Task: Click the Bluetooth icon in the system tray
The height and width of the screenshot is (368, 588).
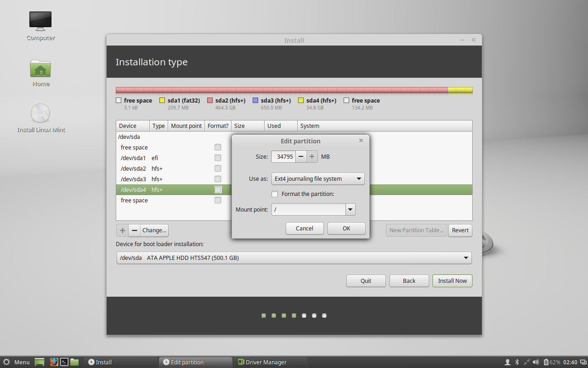Action: [516, 362]
